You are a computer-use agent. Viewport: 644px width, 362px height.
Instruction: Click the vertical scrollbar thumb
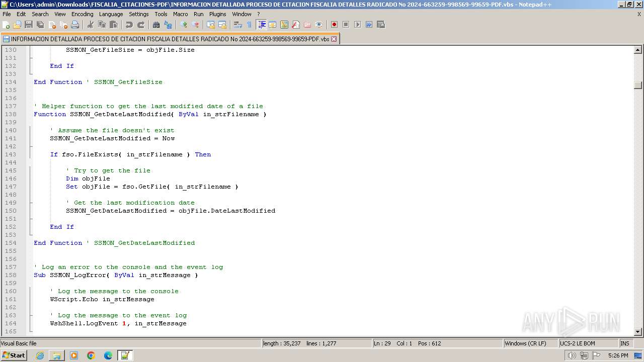pos(638,85)
